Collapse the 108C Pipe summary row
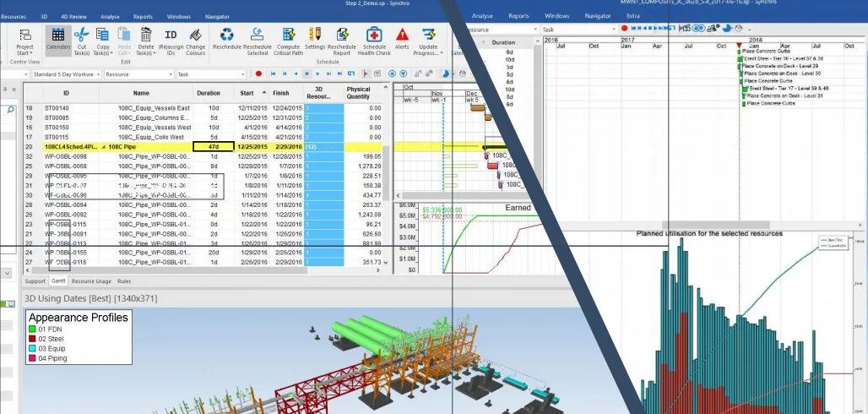 [x=104, y=147]
